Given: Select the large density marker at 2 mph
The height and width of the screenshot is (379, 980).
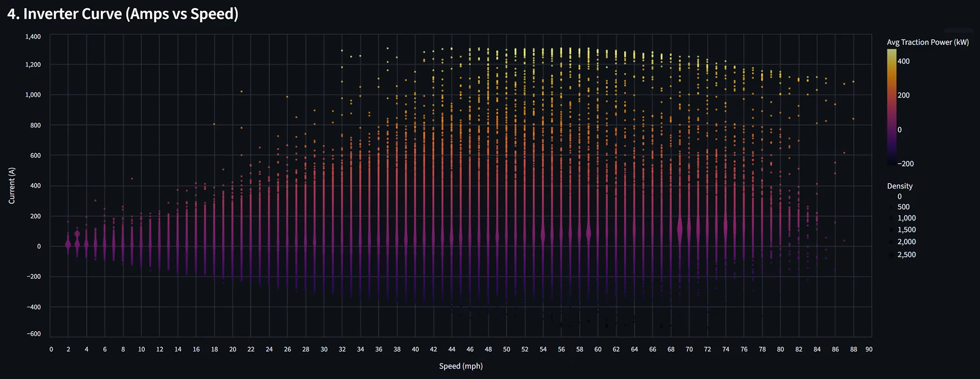Looking at the screenshot, I should (68, 244).
